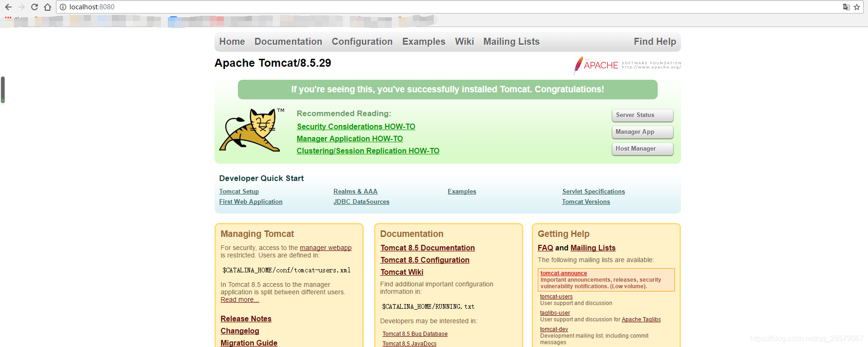Open the Documentation nav item
The image size is (868, 347).
[288, 42]
